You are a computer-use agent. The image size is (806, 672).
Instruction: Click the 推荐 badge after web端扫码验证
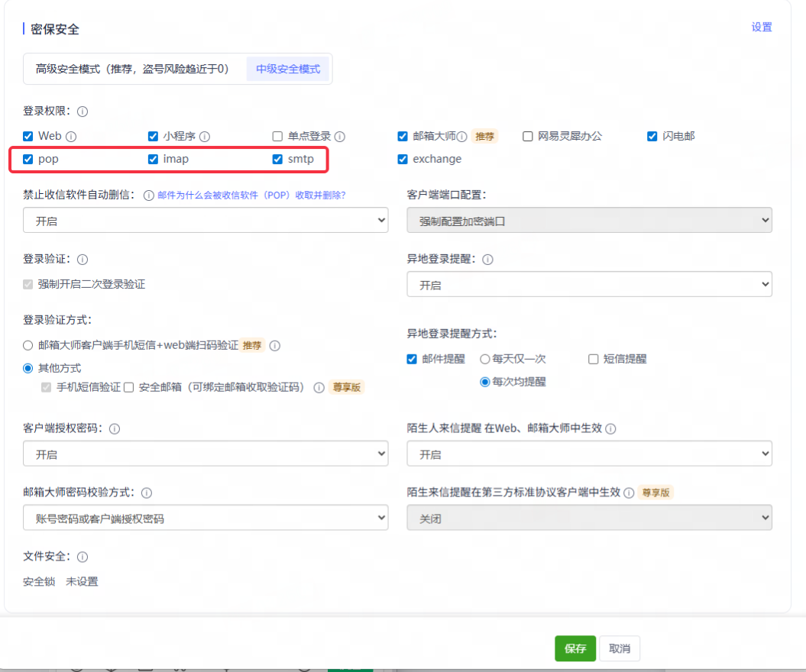(252, 346)
